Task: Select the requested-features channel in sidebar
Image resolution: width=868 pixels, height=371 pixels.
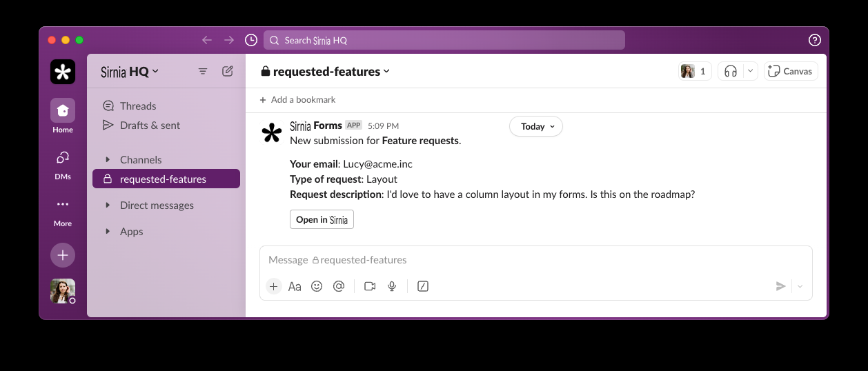Action: tap(166, 179)
